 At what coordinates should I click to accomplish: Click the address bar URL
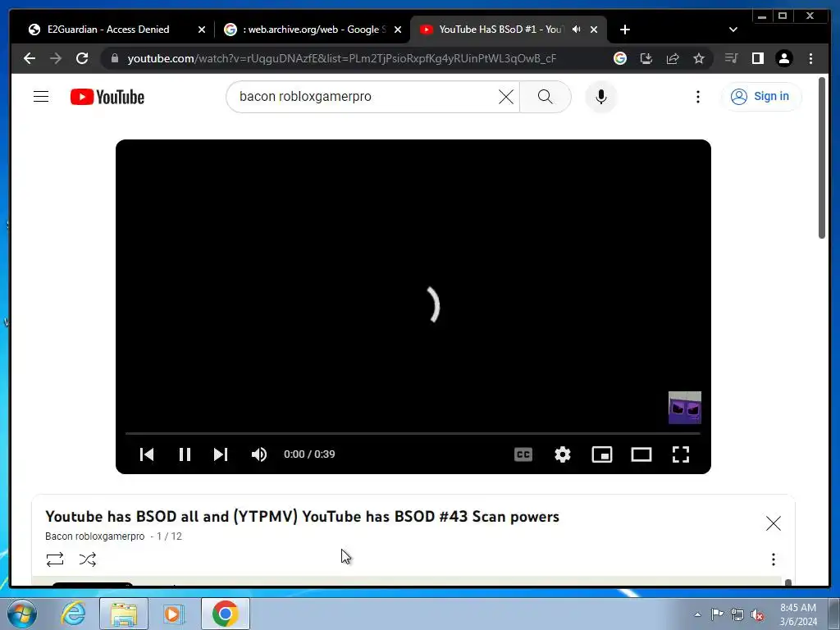coord(342,58)
